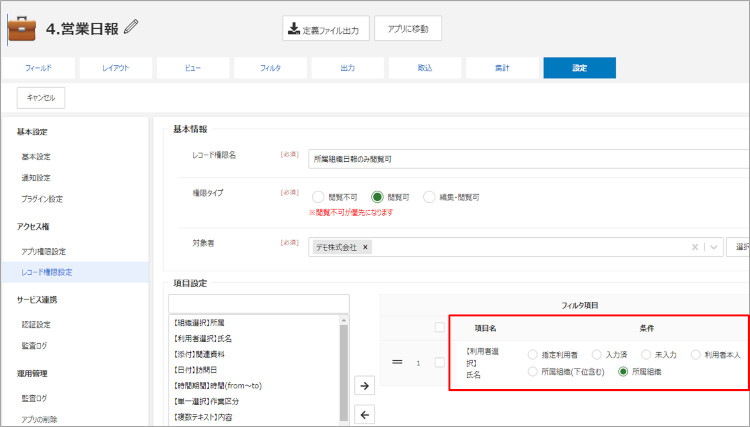Image resolution: width=750 pixels, height=427 pixels.
Task: Open the 取込 tab
Action: [425, 68]
